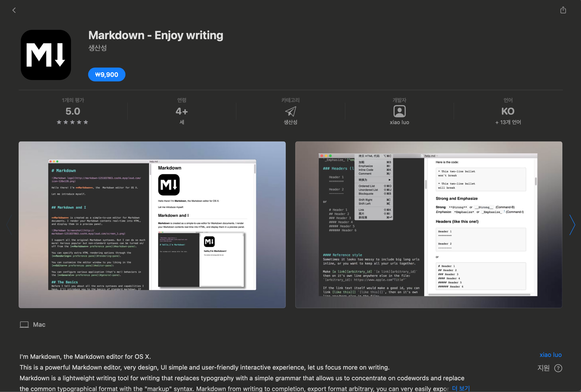Viewport: 581px width, 392px height.
Task: Click the paper plane category icon
Action: [x=290, y=111]
